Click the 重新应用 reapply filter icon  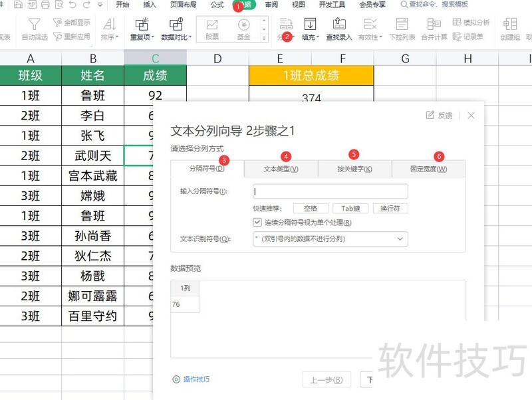(58, 37)
